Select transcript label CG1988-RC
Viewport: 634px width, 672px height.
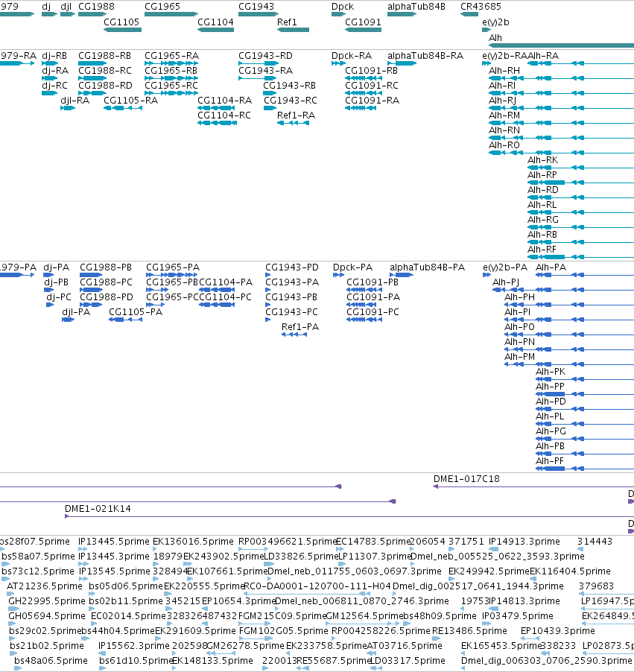[x=105, y=71]
